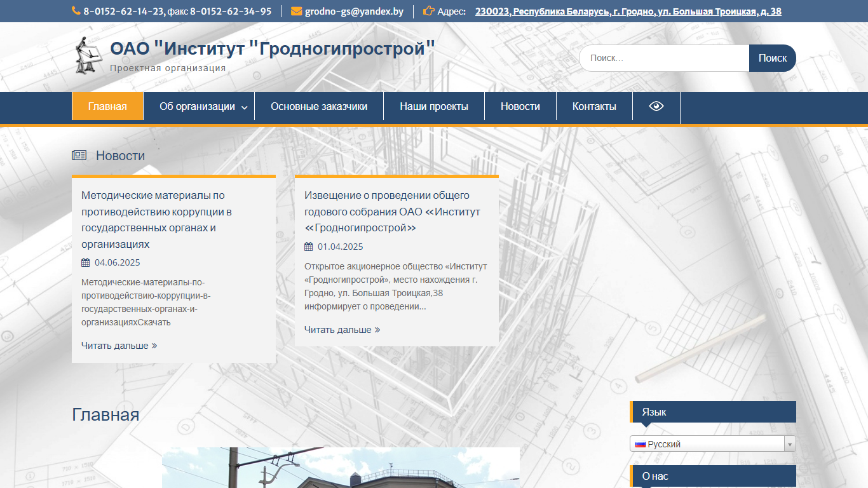The image size is (868, 488).
Task: Click Читать дальше under the annual meeting notice
Action: [x=342, y=330]
